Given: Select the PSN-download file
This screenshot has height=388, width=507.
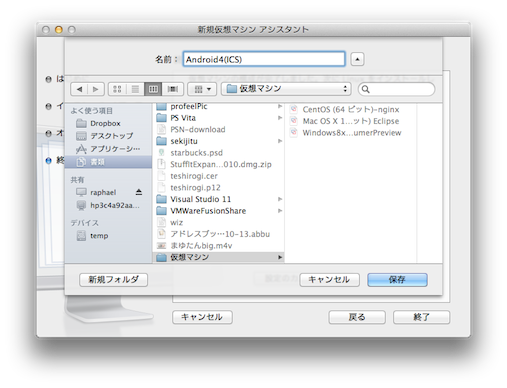Looking at the screenshot, I should pos(218,129).
